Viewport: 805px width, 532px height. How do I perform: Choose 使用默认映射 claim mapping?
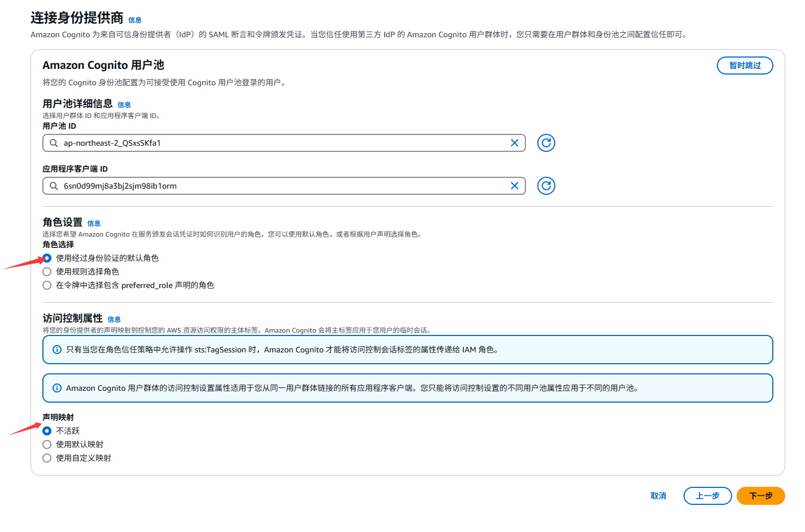(x=47, y=444)
